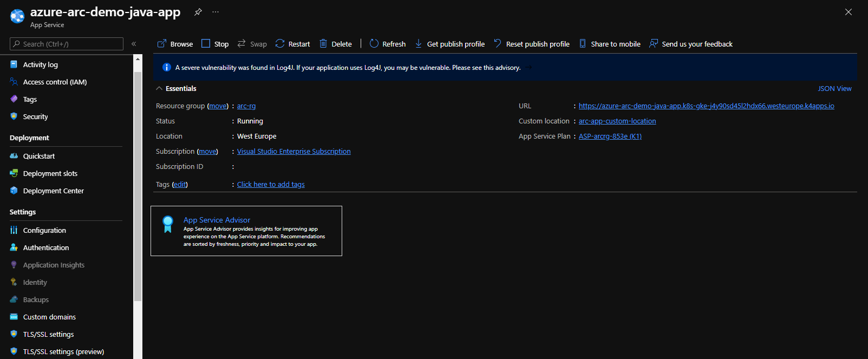Select the Running status text
The image size is (868, 359).
[250, 121]
